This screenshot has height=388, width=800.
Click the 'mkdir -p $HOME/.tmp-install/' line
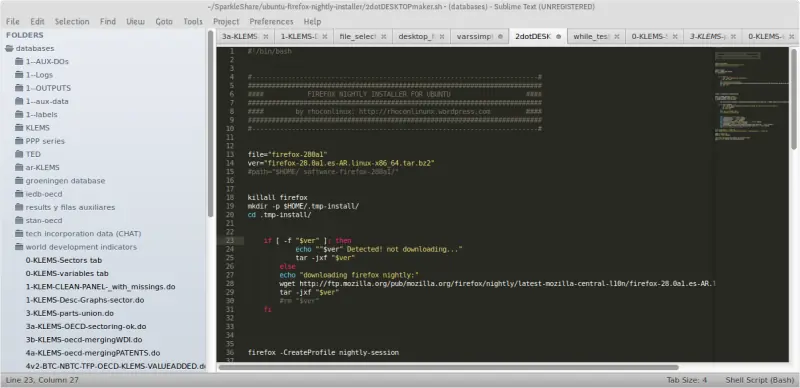(304, 206)
